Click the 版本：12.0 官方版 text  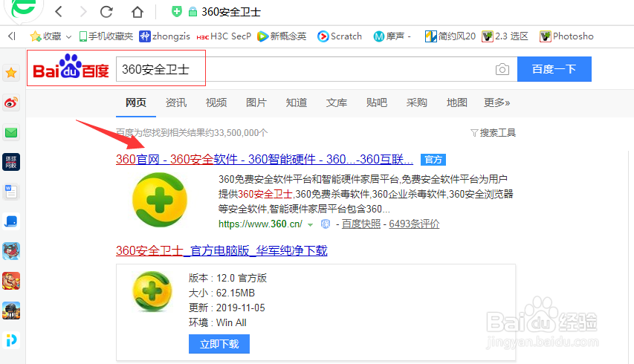[x=227, y=278]
